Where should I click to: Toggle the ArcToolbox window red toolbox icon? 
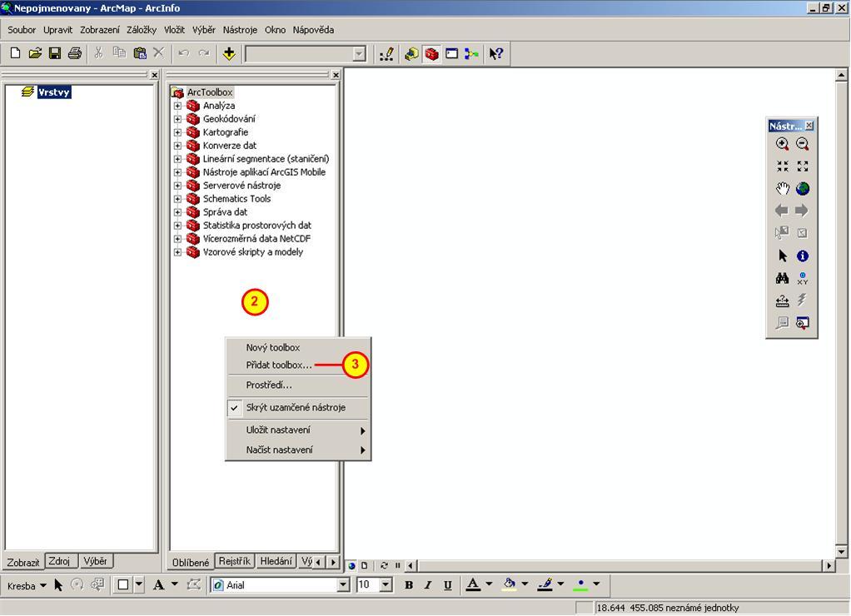coord(431,54)
